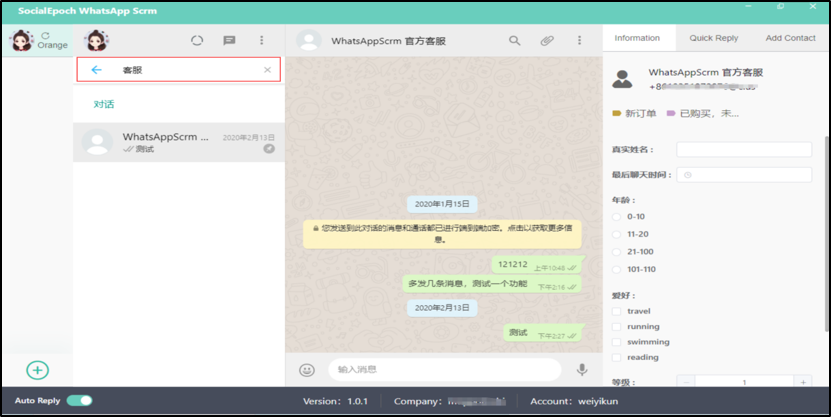
Task: Open the chat list three-dot menu
Action: click(261, 40)
